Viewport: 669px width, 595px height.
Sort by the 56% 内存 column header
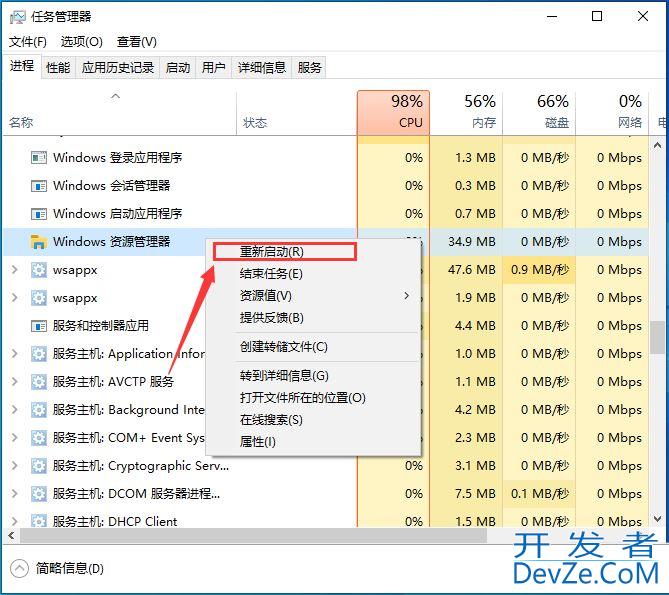tap(466, 113)
